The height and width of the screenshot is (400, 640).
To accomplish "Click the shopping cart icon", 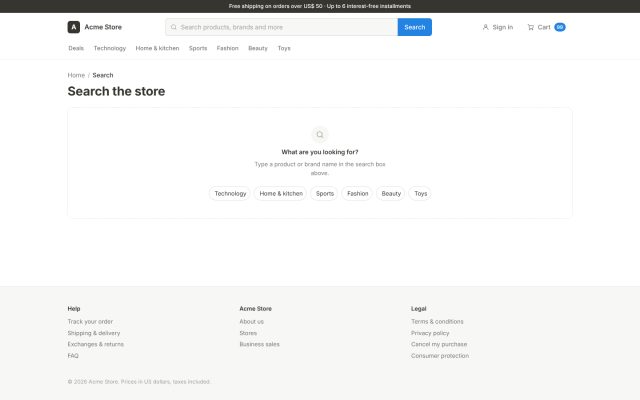I will 531,27.
